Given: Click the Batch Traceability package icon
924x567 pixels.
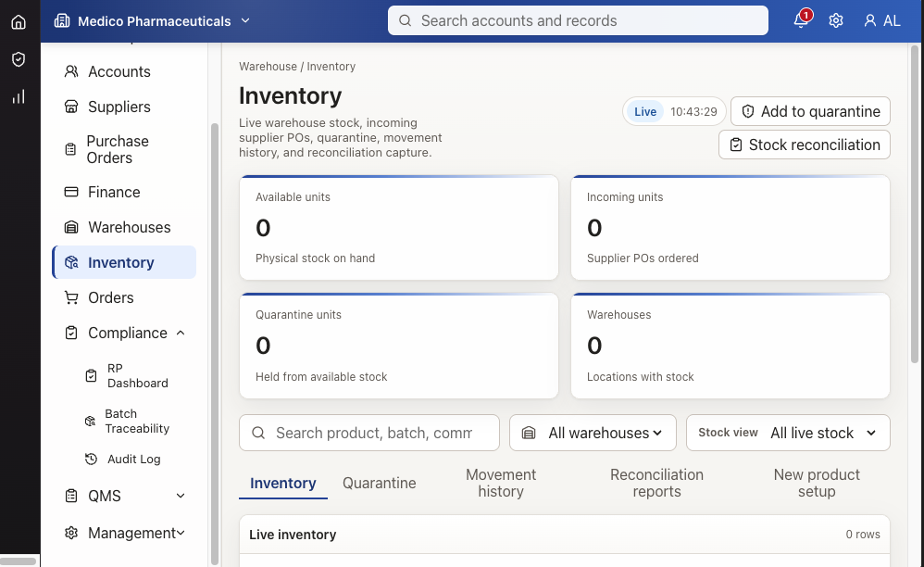Looking at the screenshot, I should click(x=90, y=421).
